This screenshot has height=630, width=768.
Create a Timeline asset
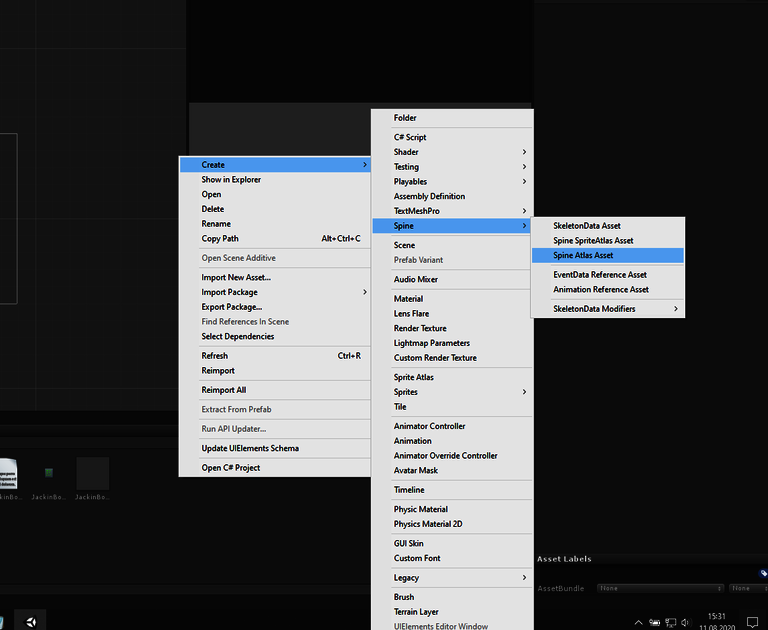[x=452, y=490]
